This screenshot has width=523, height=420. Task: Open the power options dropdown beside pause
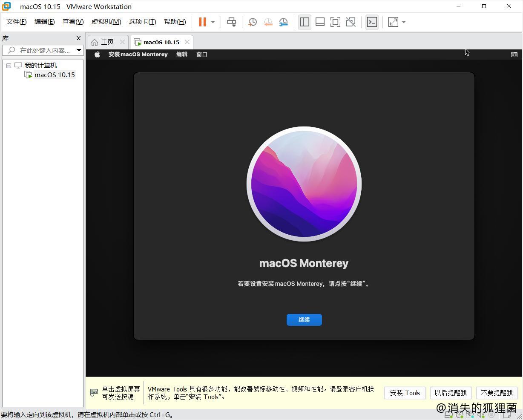[213, 22]
